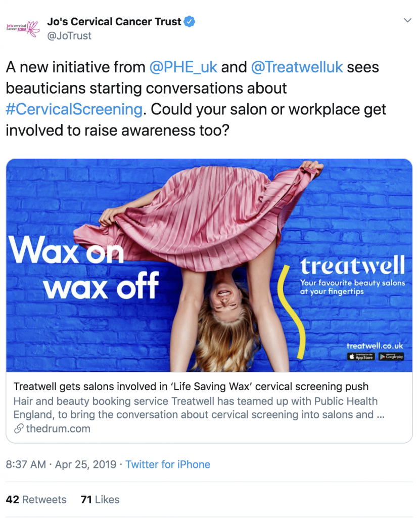Image resolution: width=420 pixels, height=518 pixels.
Task: Click the article description about Public Health England
Action: click(199, 408)
